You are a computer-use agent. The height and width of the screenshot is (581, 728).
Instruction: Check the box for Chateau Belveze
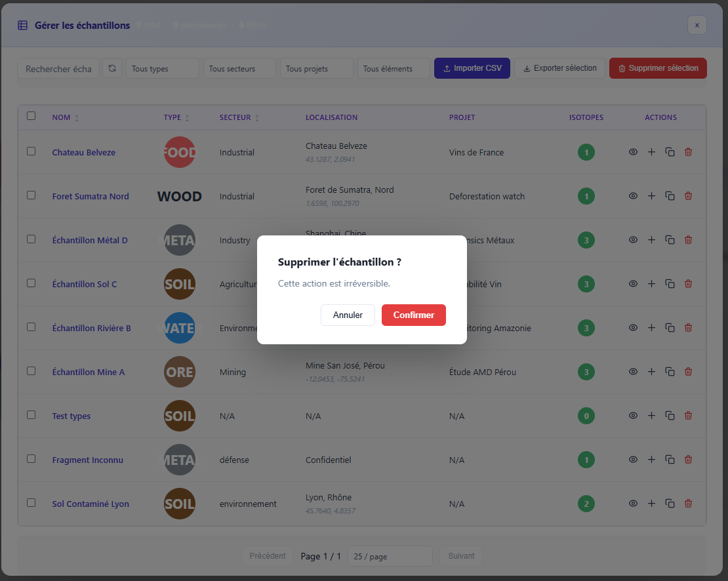(31, 151)
